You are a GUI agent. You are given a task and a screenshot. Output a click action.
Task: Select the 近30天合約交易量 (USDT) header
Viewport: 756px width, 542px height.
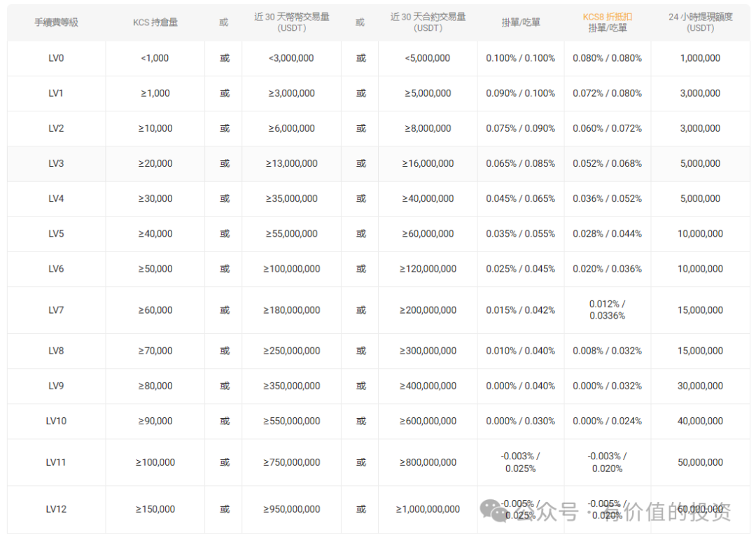click(428, 22)
